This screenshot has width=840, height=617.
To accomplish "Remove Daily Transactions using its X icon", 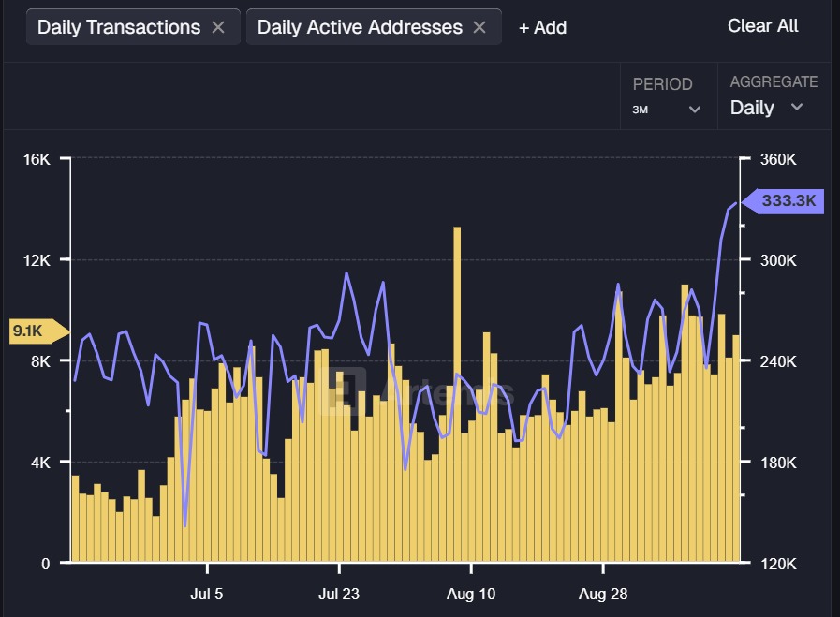I will (x=218, y=27).
